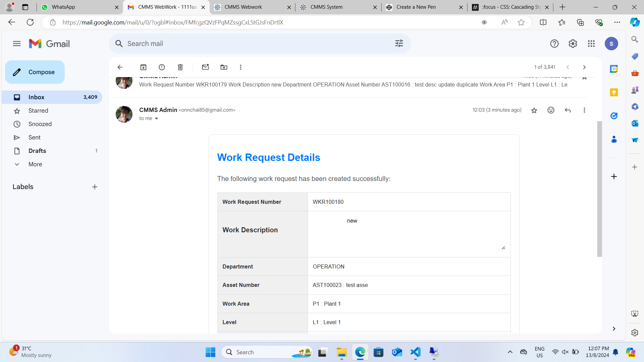Archive the open email
This screenshot has height=362, width=644.
click(143, 67)
